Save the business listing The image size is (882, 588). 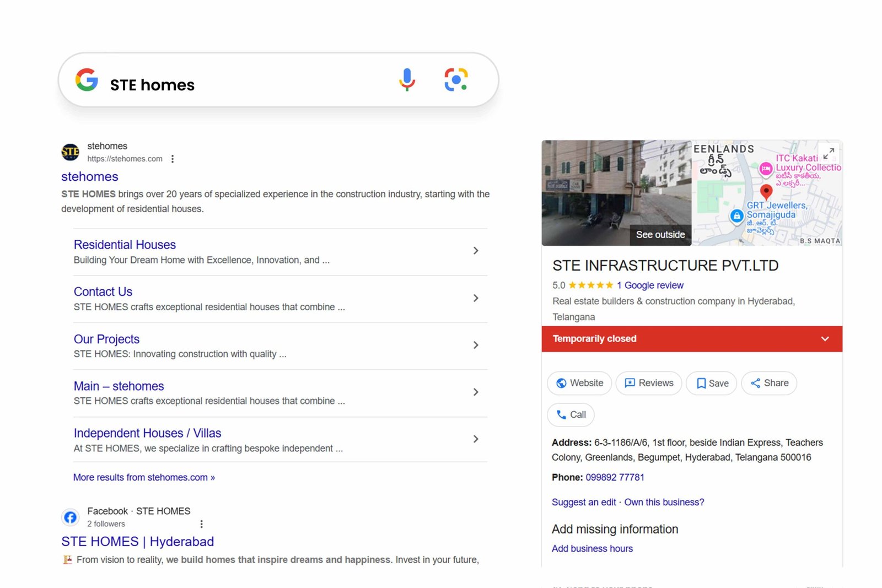click(x=712, y=383)
